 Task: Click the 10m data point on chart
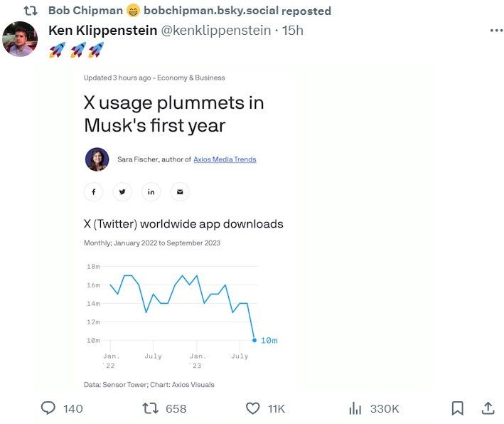click(254, 340)
